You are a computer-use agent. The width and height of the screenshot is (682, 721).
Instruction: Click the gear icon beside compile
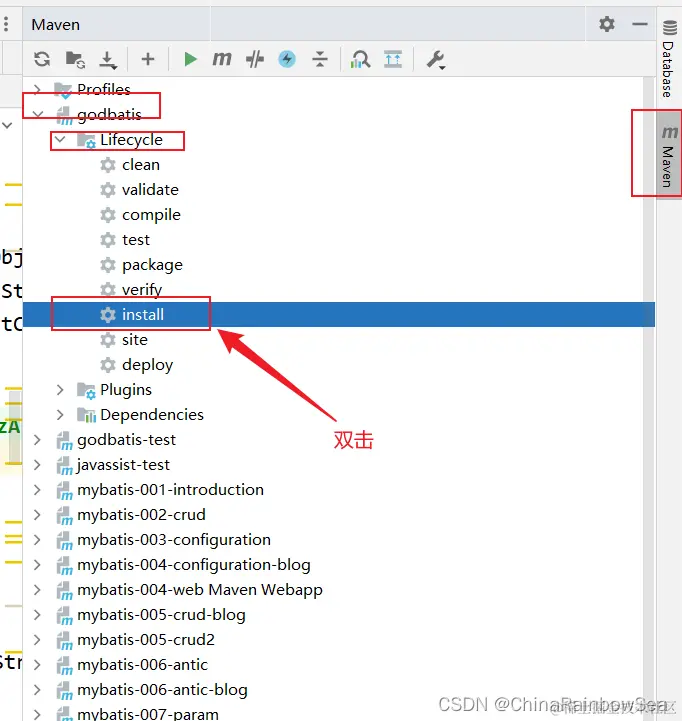pyautogui.click(x=108, y=215)
